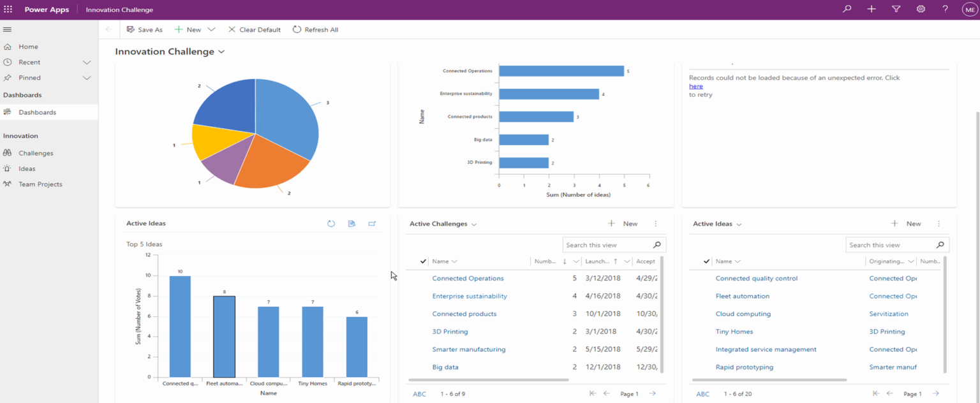Expand the Recent section in the sidebar
Viewport: 980px width, 403px height.
coord(86,62)
